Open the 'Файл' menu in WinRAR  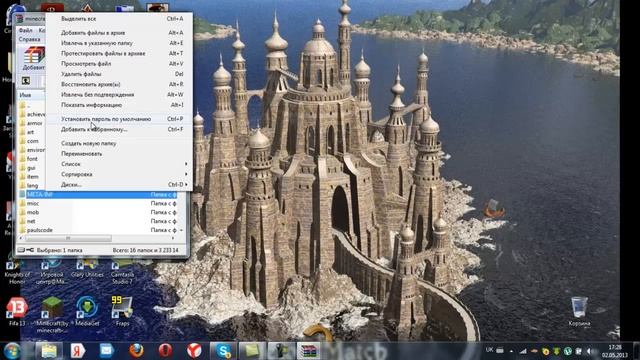(25, 31)
